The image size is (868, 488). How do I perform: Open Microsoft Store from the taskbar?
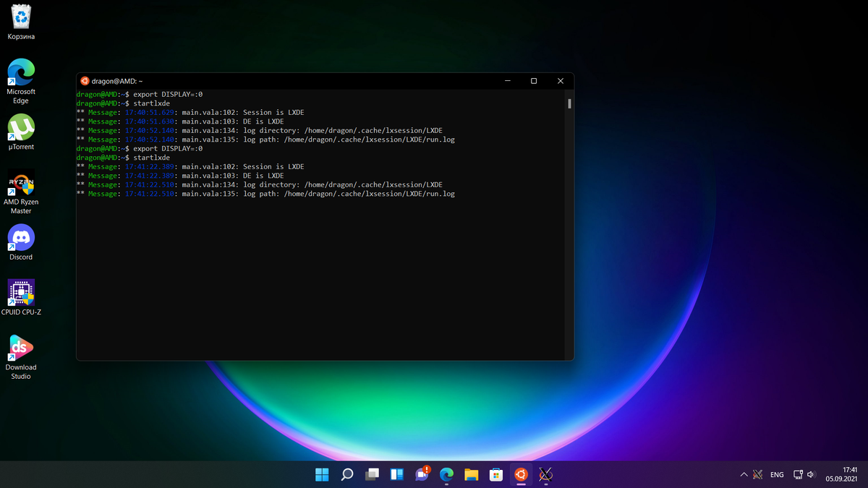pyautogui.click(x=496, y=475)
